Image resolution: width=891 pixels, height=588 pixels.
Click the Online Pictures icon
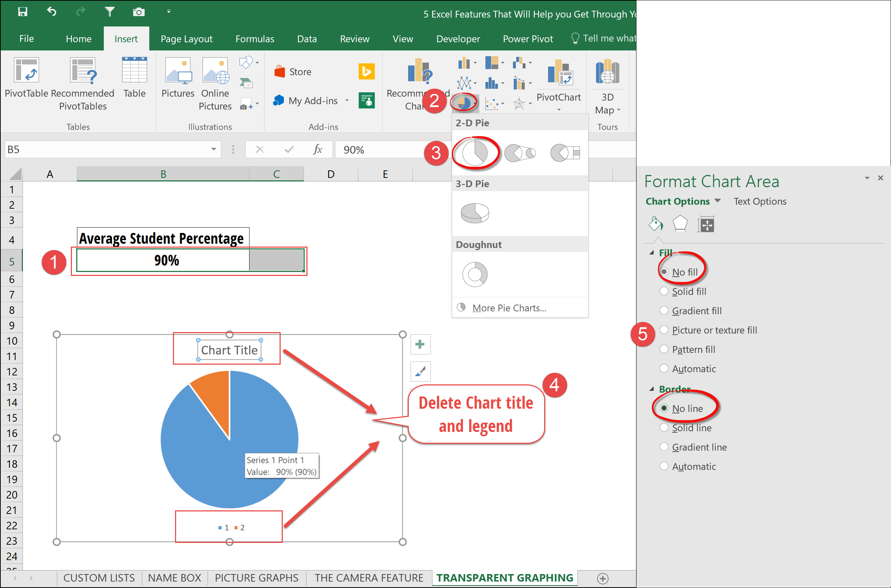click(215, 70)
